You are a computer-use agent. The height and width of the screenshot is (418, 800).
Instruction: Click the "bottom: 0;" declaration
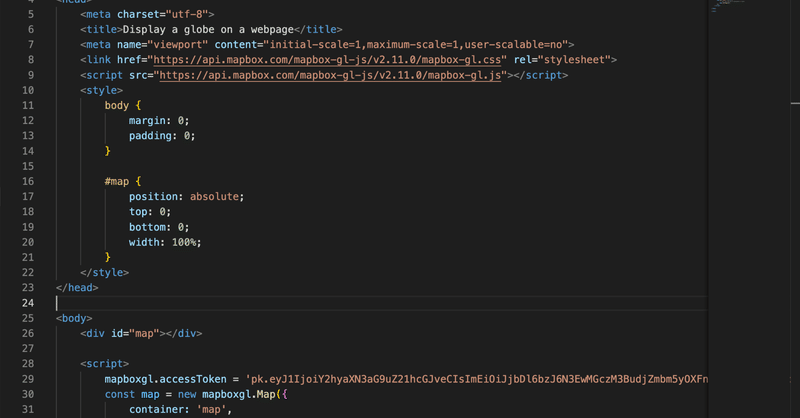(159, 227)
